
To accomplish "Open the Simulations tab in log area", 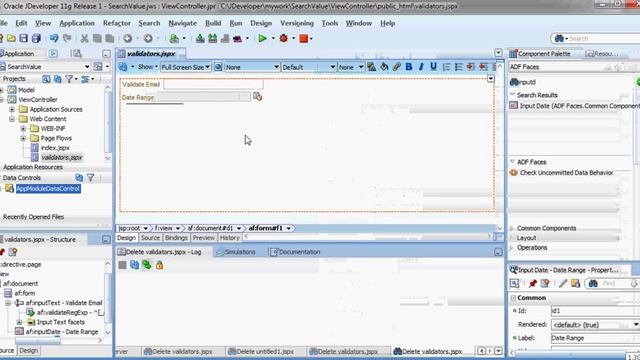I will coord(236,252).
